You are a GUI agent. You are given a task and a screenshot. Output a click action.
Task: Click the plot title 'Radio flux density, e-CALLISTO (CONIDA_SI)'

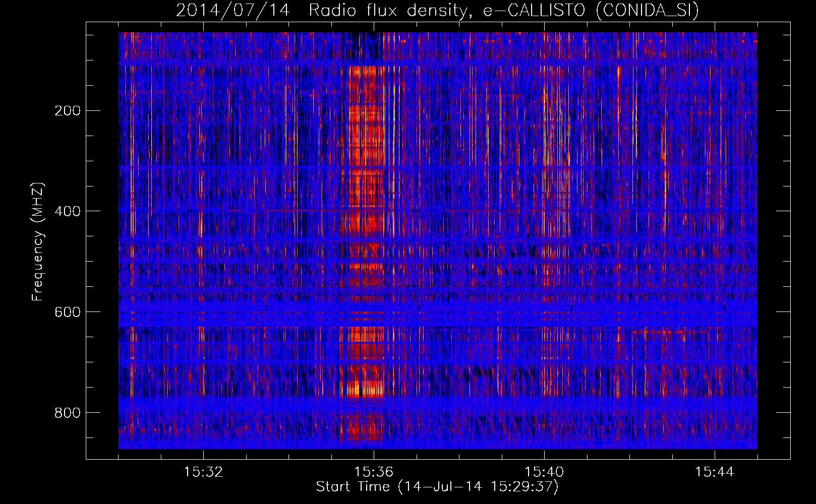point(504,11)
